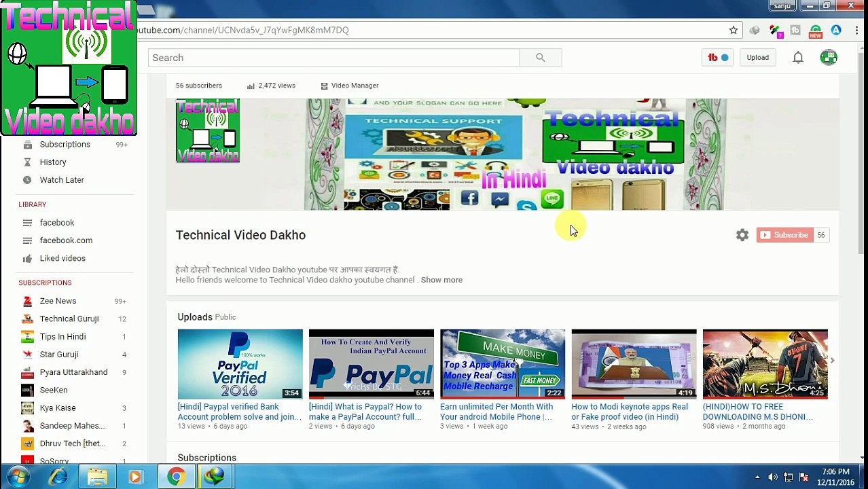The image size is (868, 489).
Task: Open Internet Download Manager on taskbar
Action: click(x=215, y=477)
